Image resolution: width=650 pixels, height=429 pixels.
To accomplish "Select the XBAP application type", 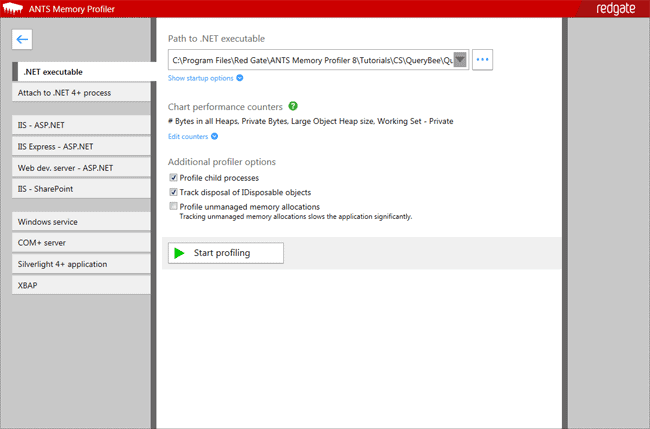I will click(81, 285).
